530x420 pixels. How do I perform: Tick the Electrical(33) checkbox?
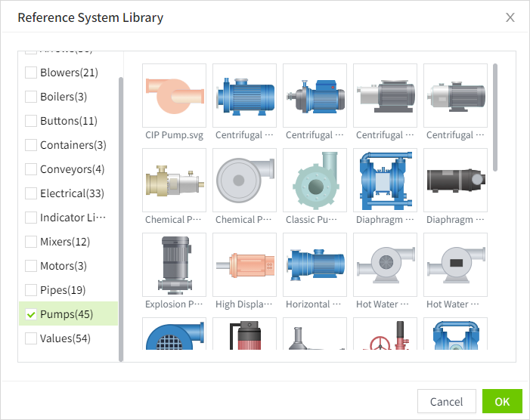point(31,193)
